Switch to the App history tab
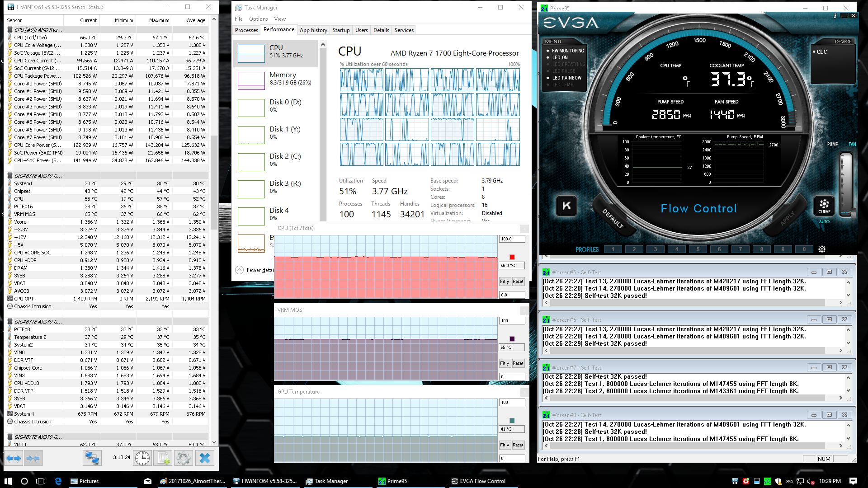The width and height of the screenshot is (868, 488). click(313, 30)
